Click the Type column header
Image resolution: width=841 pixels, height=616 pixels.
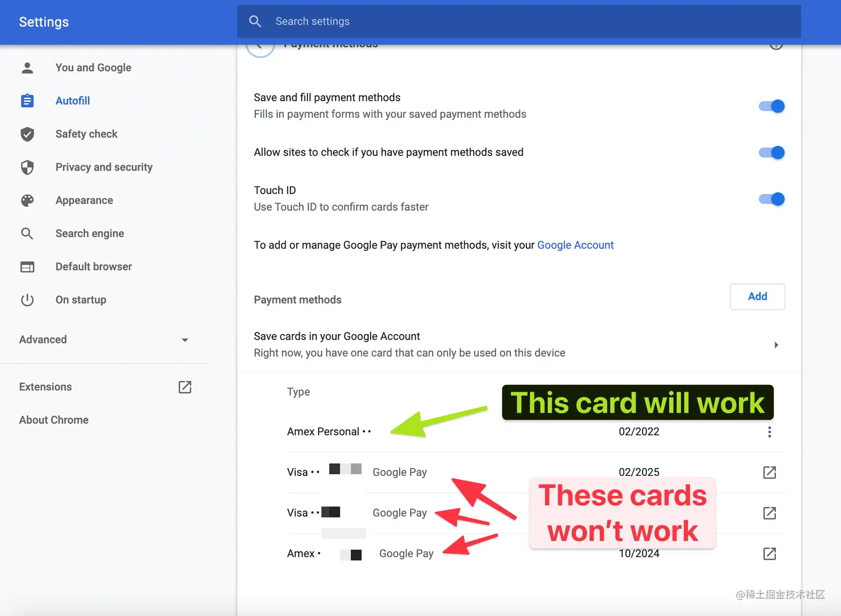[x=299, y=392]
